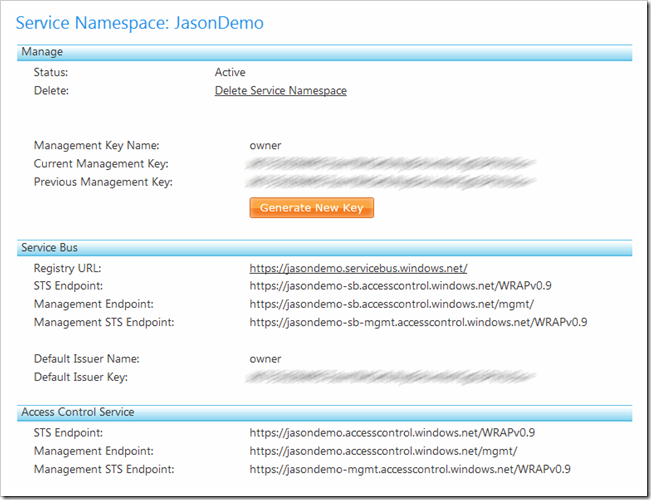Click the Default Issuer Key: label
651x500 pixels.
tap(81, 377)
